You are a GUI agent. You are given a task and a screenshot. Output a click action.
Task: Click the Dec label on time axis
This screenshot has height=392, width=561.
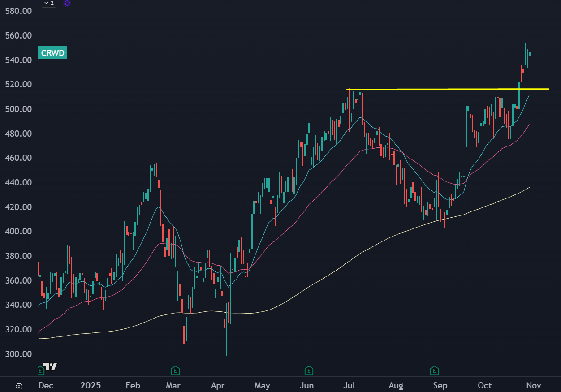click(x=47, y=386)
